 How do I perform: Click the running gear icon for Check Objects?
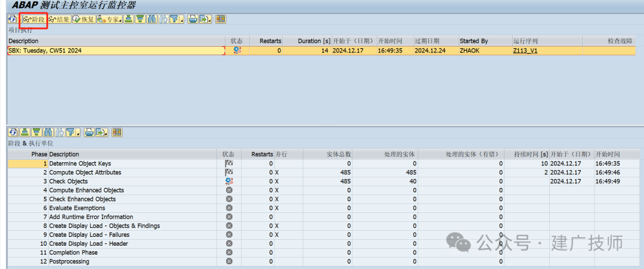[229, 181]
